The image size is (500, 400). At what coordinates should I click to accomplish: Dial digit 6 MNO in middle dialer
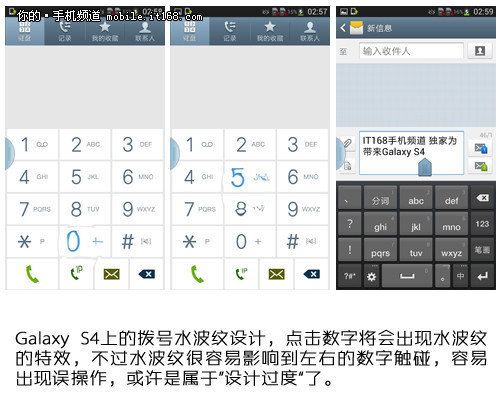coord(303,177)
